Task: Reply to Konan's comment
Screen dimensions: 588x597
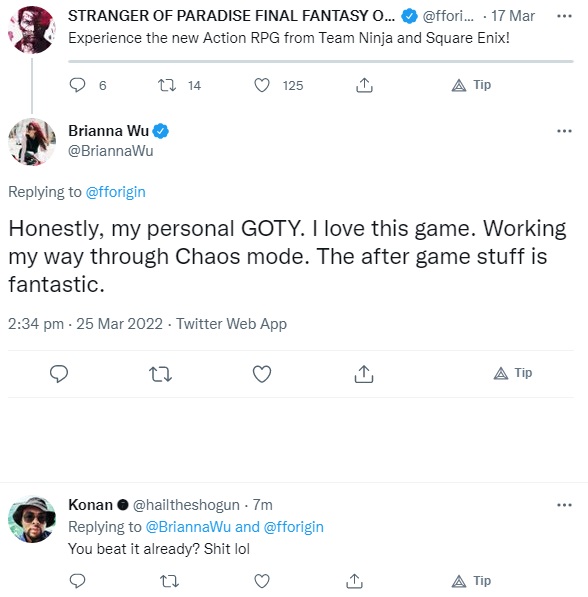Action: click(x=77, y=581)
